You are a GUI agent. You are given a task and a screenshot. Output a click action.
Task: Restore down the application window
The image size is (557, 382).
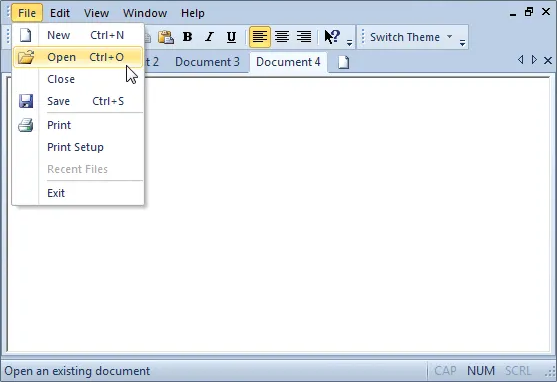coord(529,12)
